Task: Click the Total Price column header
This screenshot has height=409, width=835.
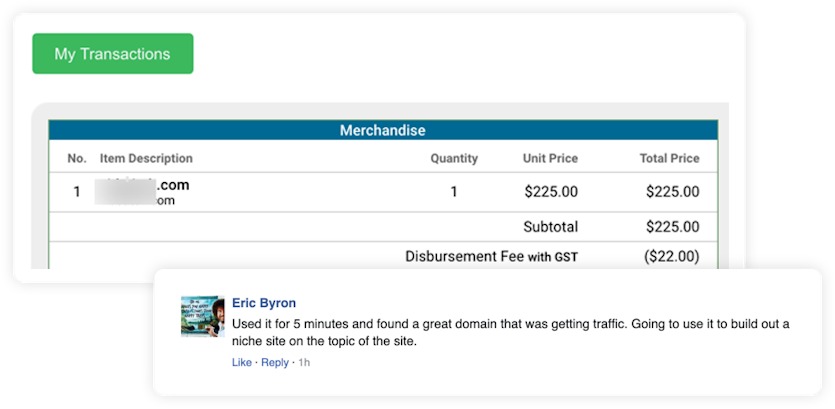Action: coord(669,158)
